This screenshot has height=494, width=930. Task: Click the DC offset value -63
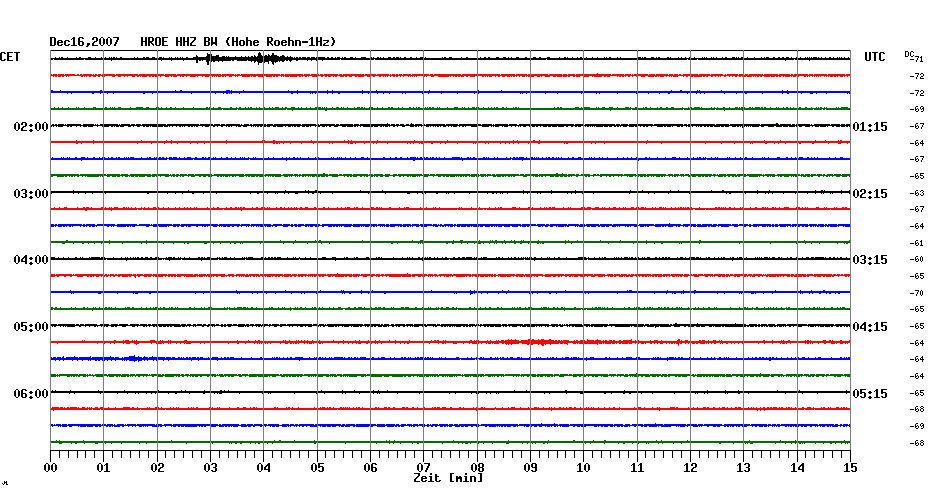click(x=917, y=193)
